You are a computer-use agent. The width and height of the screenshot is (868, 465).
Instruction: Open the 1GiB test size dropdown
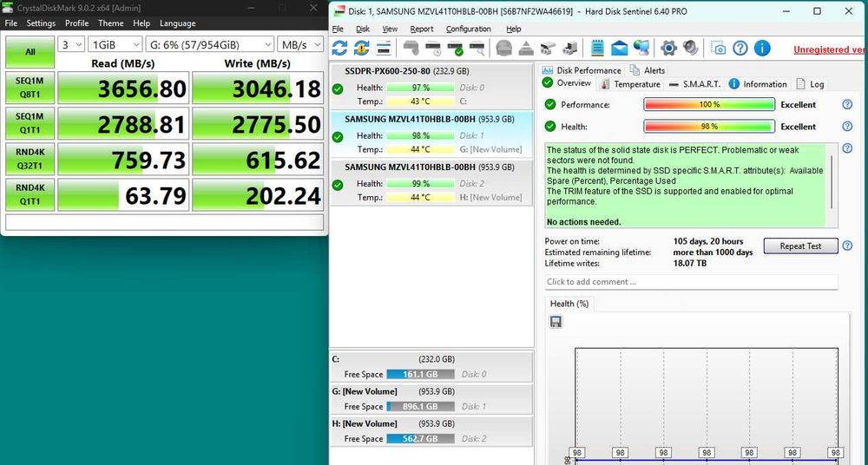(x=115, y=45)
